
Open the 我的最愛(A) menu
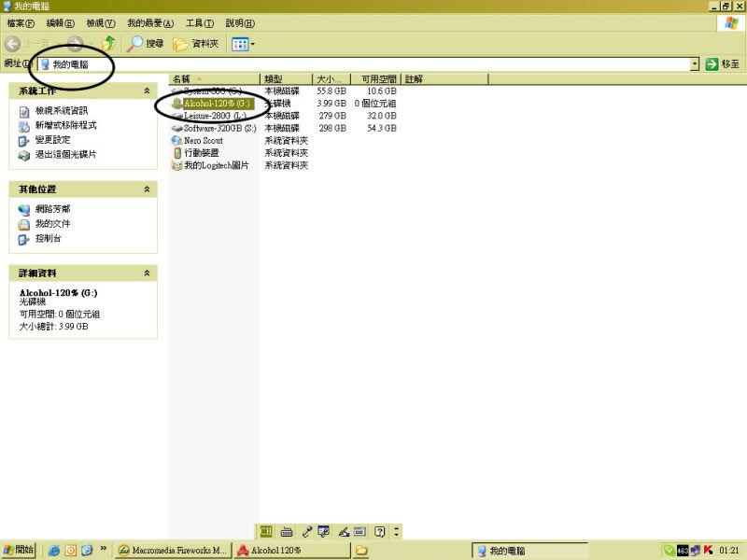150,22
